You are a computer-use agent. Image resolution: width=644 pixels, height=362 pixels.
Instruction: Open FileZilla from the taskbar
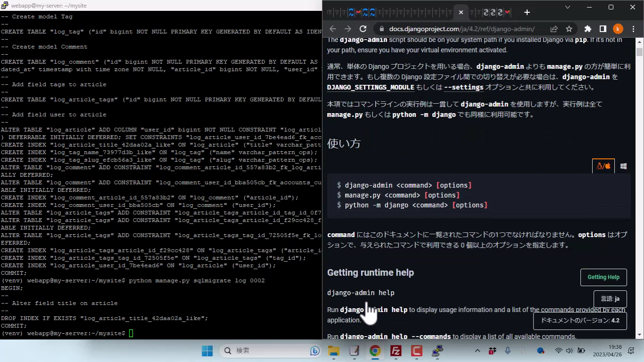pos(396,351)
